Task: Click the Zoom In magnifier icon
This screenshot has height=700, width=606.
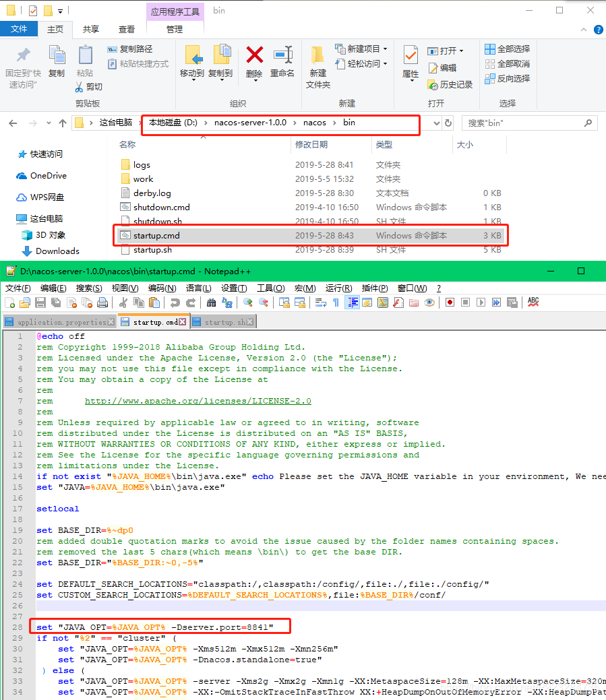Action: pos(248,303)
